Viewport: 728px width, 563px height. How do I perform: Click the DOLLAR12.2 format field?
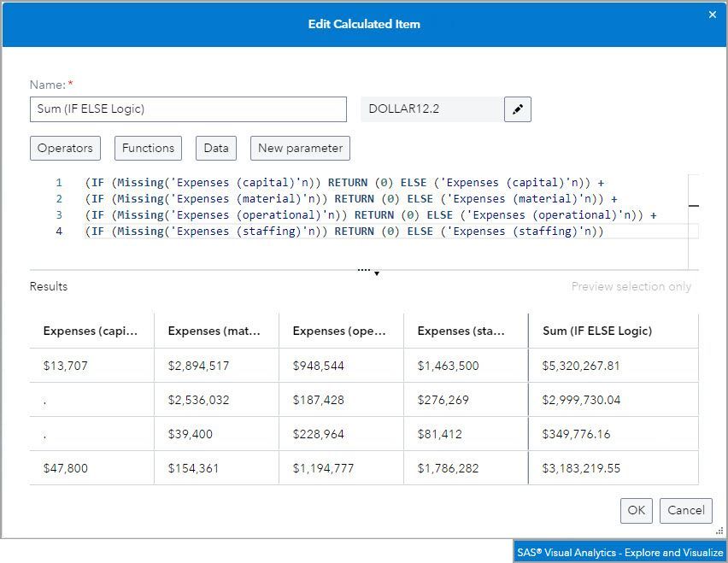click(x=432, y=109)
